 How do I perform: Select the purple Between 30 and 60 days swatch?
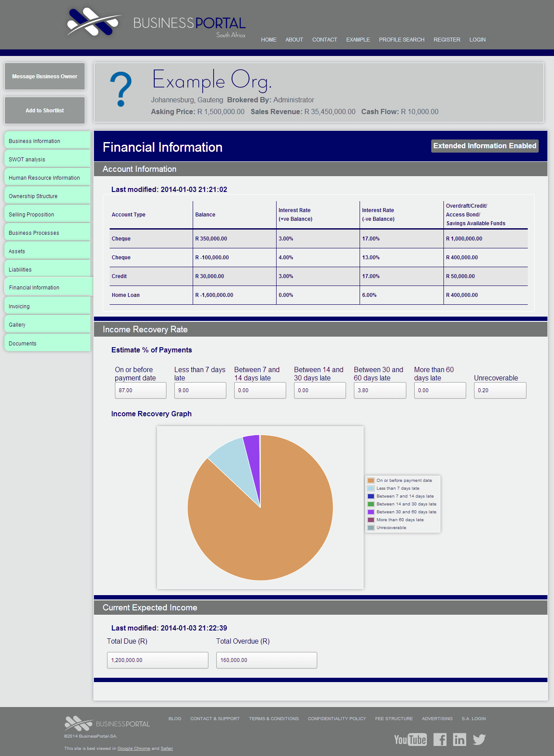point(371,512)
